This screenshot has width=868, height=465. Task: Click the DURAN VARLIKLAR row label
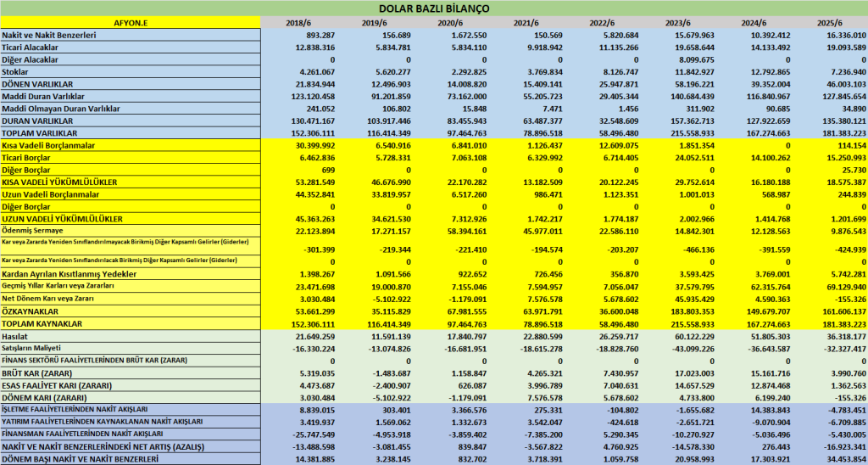click(38, 120)
